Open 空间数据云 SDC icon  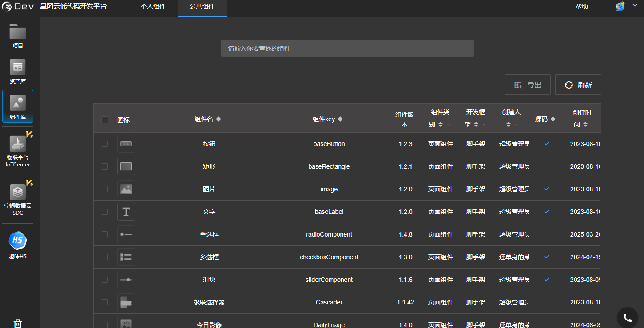coord(18,192)
